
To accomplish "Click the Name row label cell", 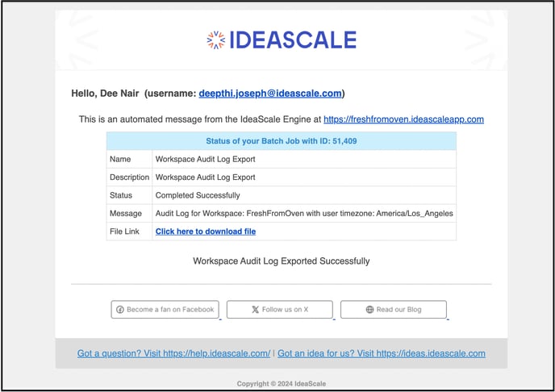I will [129, 159].
